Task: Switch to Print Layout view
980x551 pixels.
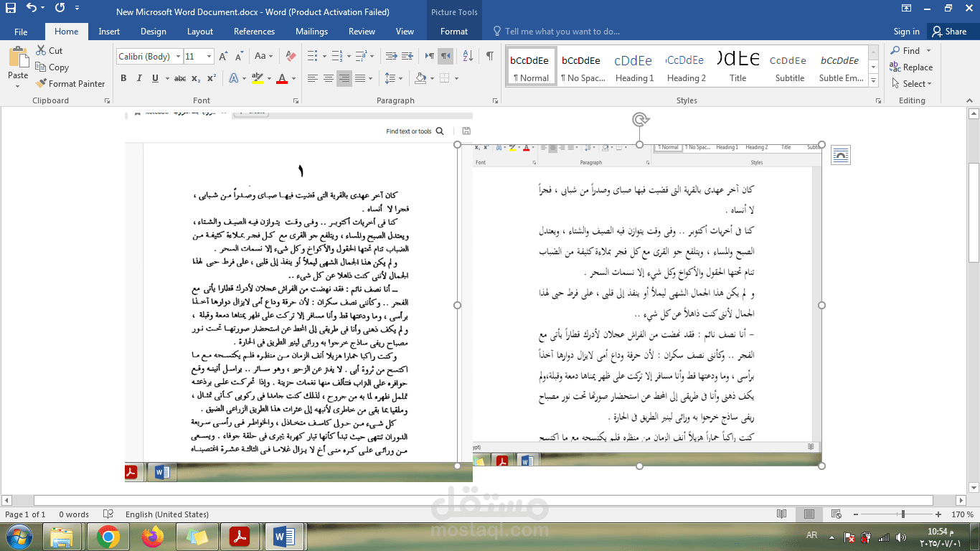Action: 809,514
